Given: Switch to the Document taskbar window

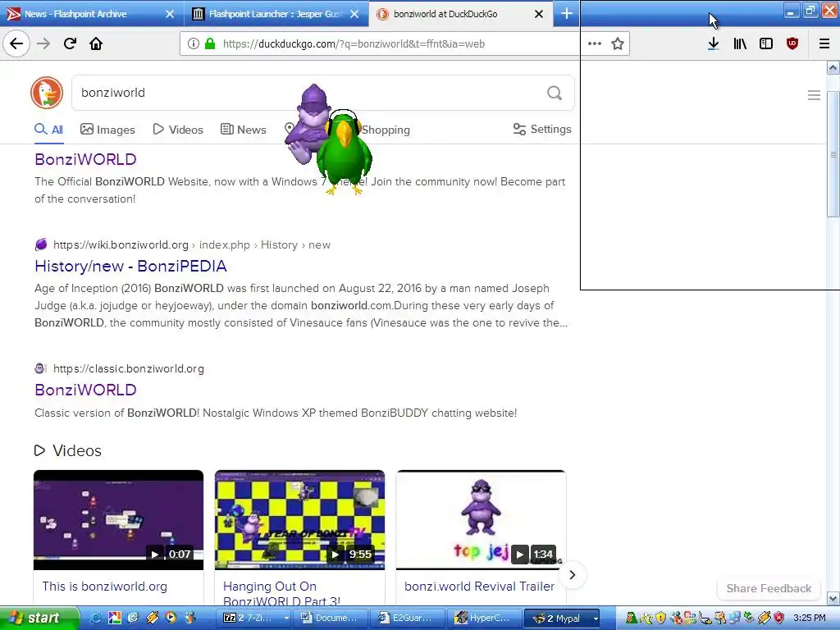Looking at the screenshot, I should tap(330, 618).
